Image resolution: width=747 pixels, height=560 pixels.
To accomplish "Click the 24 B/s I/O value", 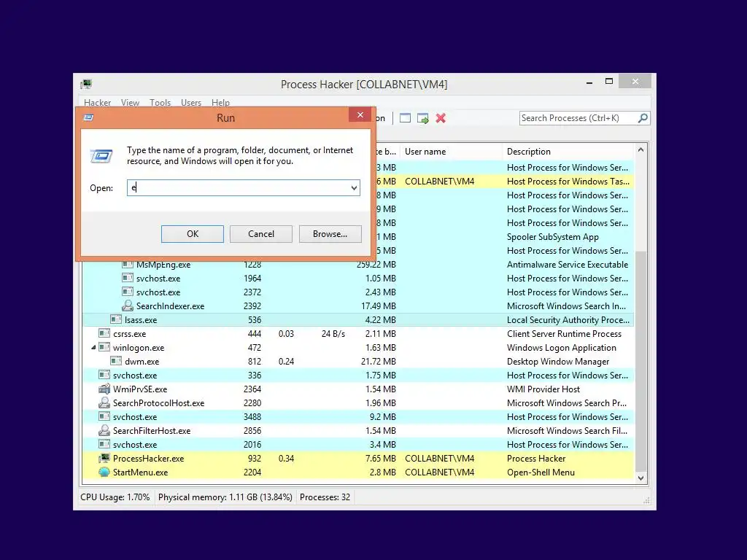I will (x=333, y=333).
